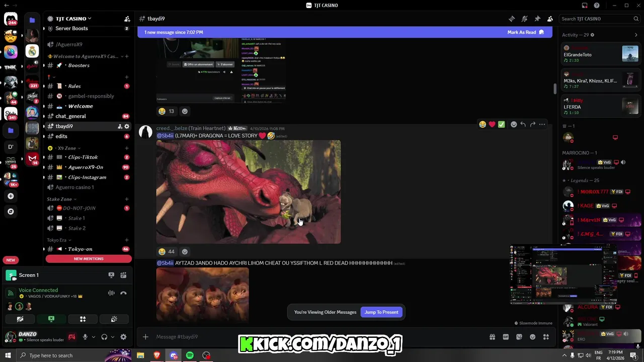
Task: Toggle the member list icon
Action: tap(550, 19)
